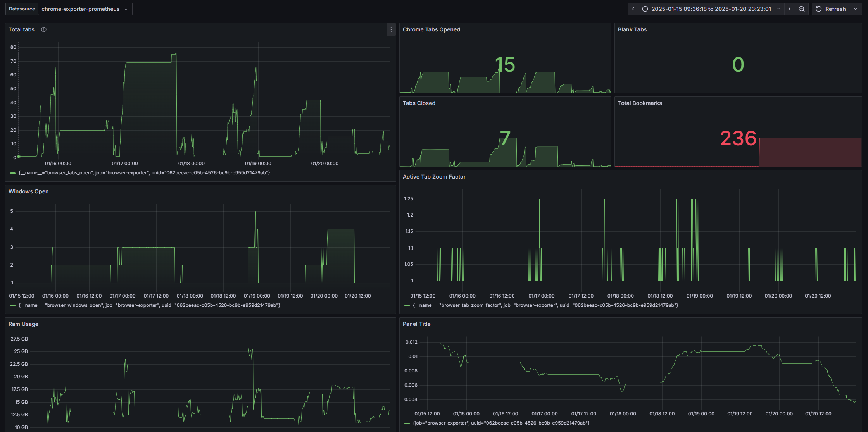This screenshot has width=868, height=432.
Task: Toggle the browser_tab_zoom_factor legend series
Action: (x=545, y=305)
